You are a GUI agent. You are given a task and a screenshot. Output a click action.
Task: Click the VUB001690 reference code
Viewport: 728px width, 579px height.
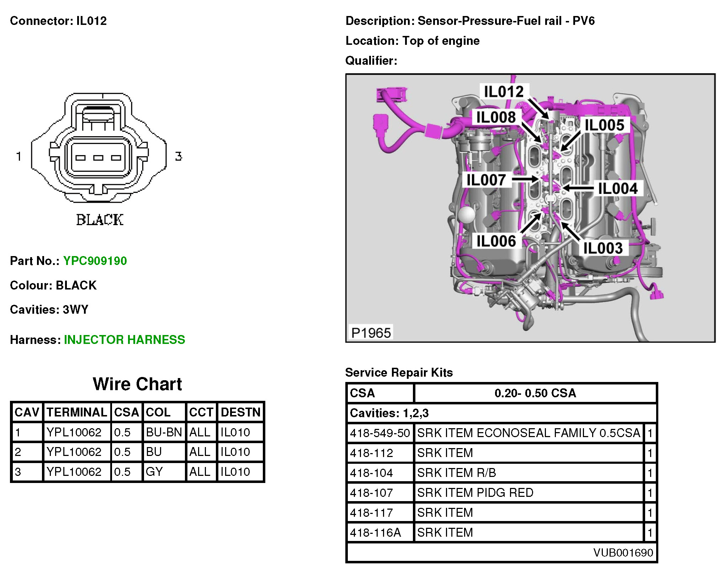[623, 552]
